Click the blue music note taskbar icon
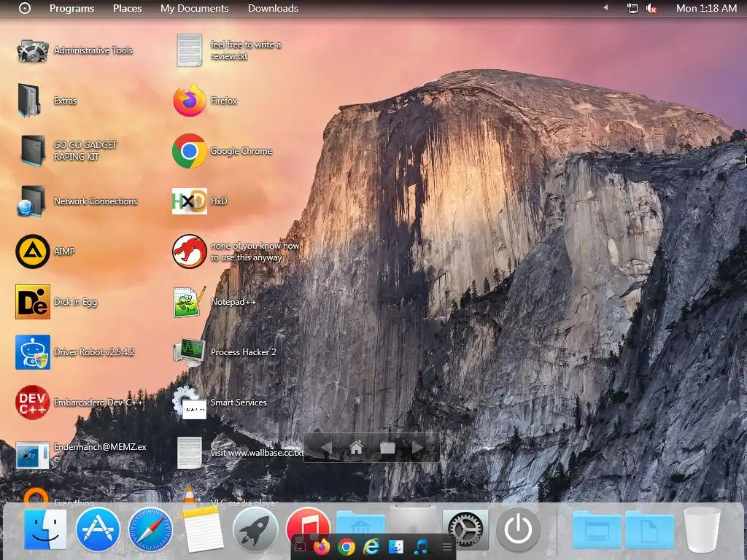 point(421,547)
